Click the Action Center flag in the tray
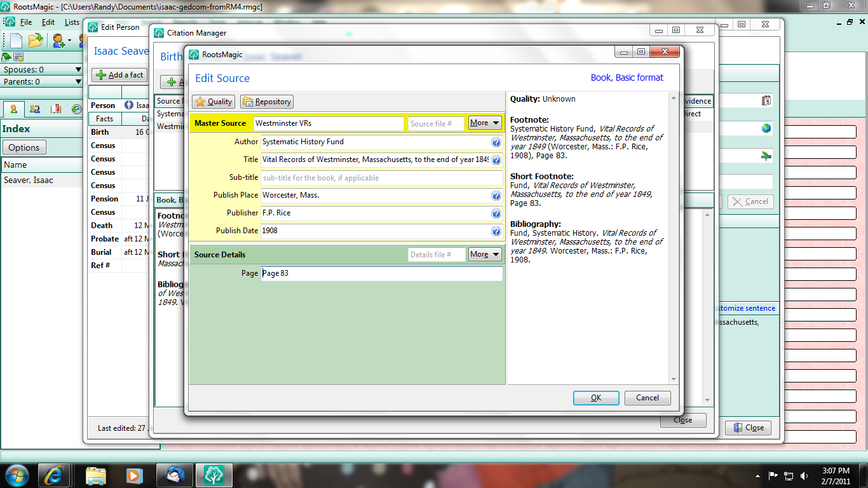Screen dimensions: 868x488 click(773, 476)
